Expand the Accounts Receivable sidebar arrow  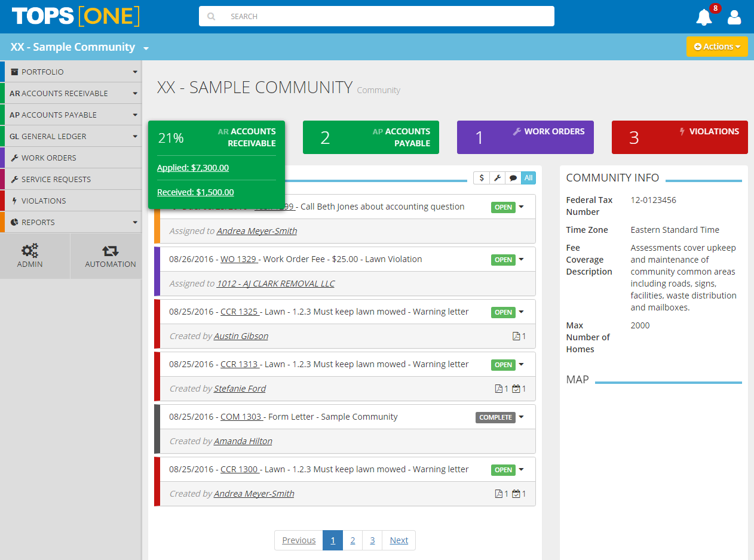coord(135,93)
